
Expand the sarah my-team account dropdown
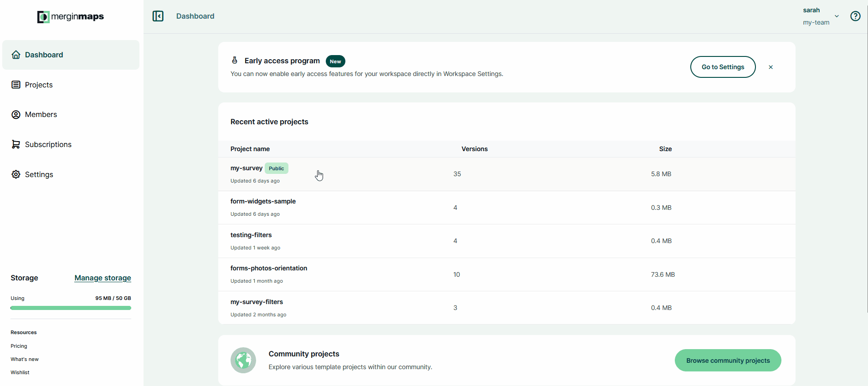click(837, 16)
